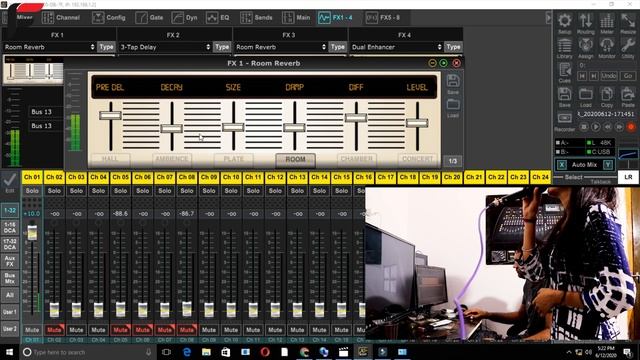Viewport: 640px width, 360px height.
Task: Click the Save disk icon in right panel
Action: click(x=565, y=97)
